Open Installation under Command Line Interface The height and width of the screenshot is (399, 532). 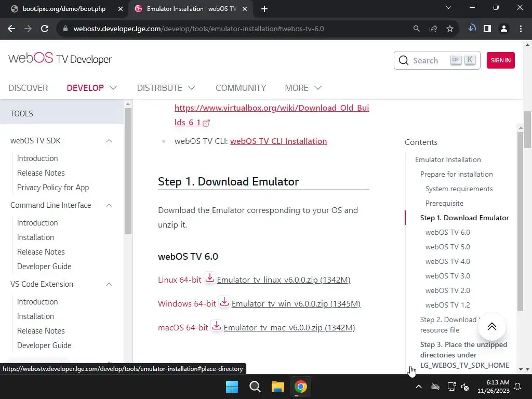pos(35,237)
